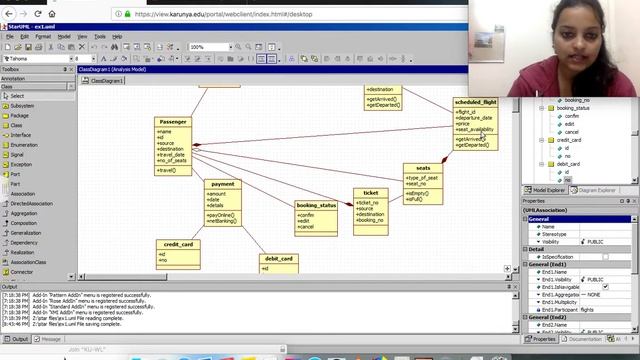The height and width of the screenshot is (360, 640).
Task: Collapse the General properties section
Action: pos(525,219)
